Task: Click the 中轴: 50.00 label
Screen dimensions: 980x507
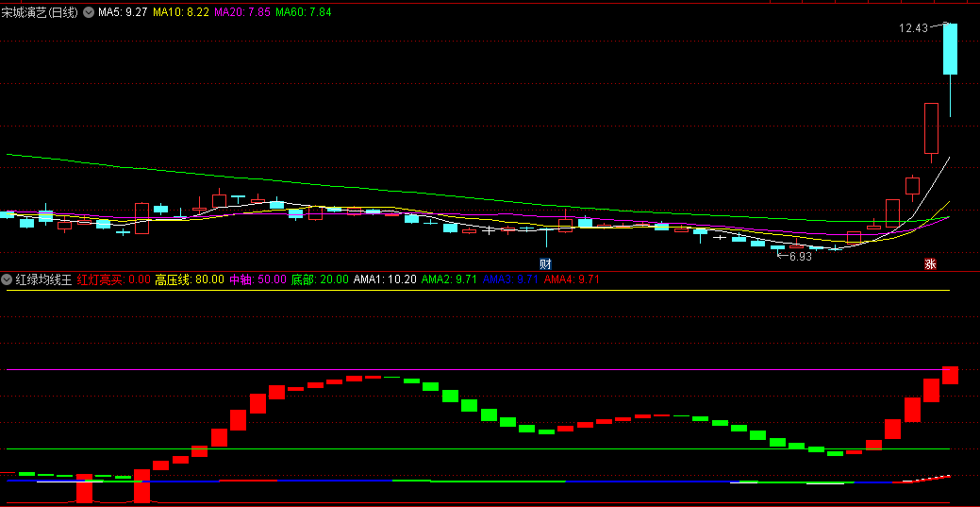Action: click(x=257, y=279)
